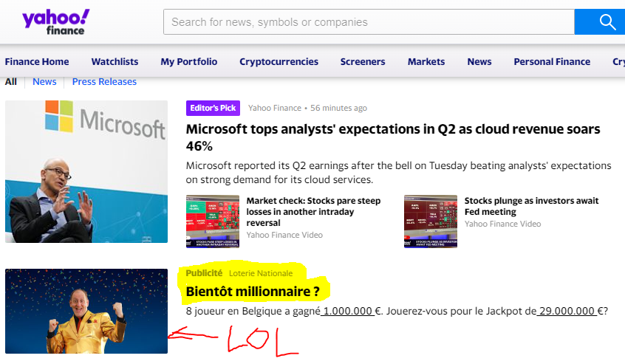The image size is (625, 364).
Task: Navigate to Markets
Action: [x=426, y=62]
